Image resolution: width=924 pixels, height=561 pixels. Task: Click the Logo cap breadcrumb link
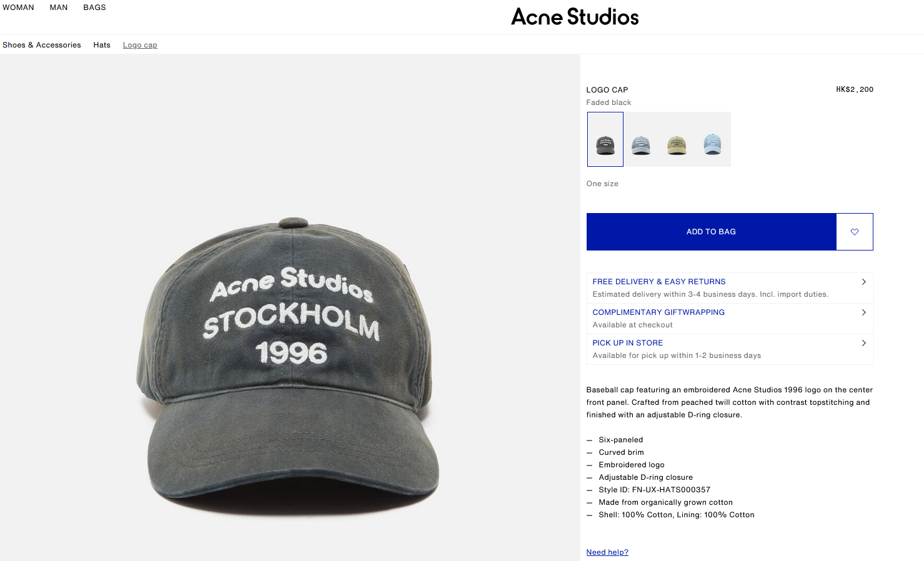point(140,45)
